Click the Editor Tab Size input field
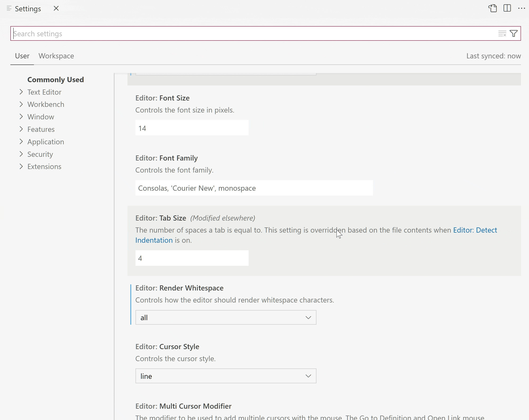The height and width of the screenshot is (420, 529). [192, 258]
